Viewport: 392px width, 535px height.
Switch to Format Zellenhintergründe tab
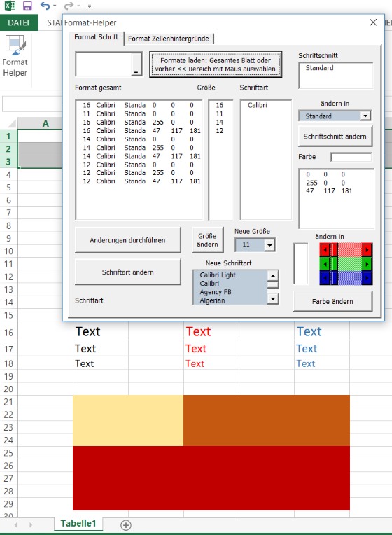pos(169,39)
